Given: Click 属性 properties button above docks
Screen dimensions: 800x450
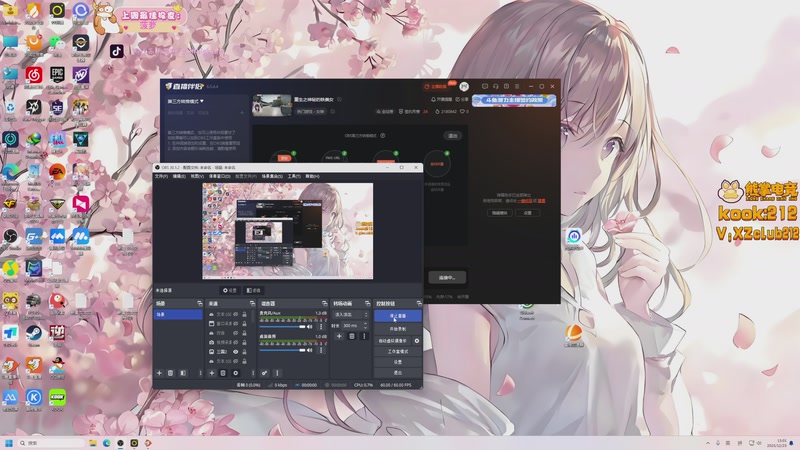Looking at the screenshot, I should tap(230, 290).
